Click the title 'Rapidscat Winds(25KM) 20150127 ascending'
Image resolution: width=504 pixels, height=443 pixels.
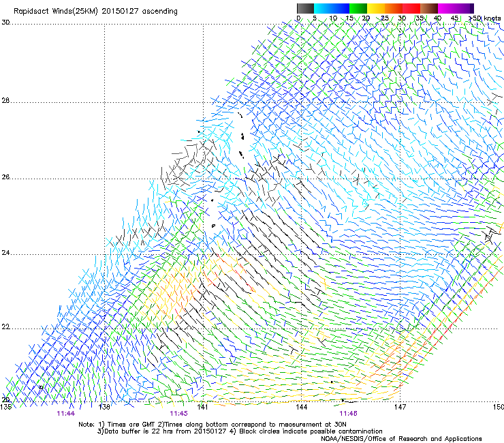(95, 12)
